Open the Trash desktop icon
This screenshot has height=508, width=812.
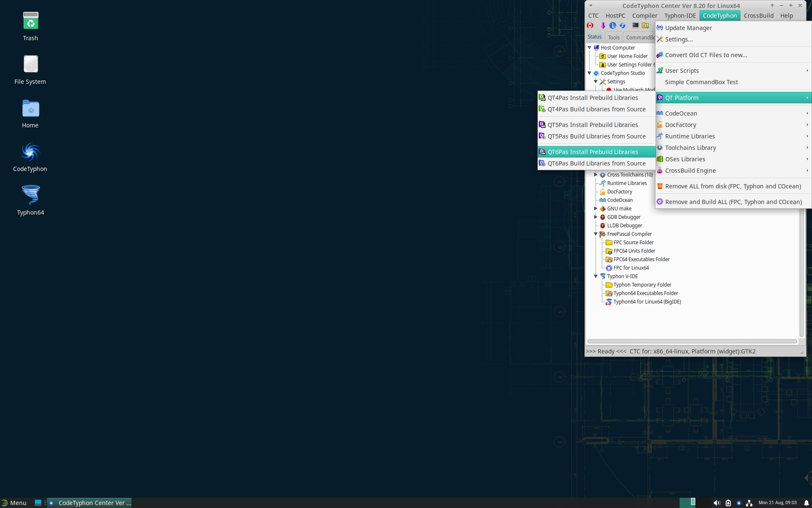(x=30, y=26)
